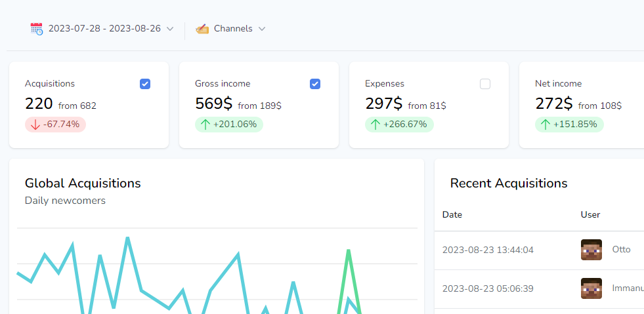
Task: Click the +151.85% change badge
Action: pos(569,124)
